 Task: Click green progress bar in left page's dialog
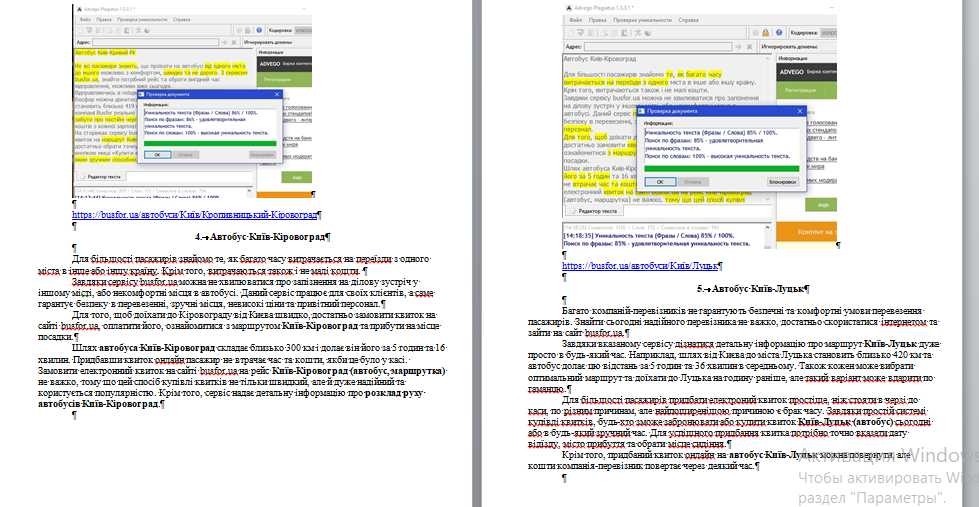point(209,144)
